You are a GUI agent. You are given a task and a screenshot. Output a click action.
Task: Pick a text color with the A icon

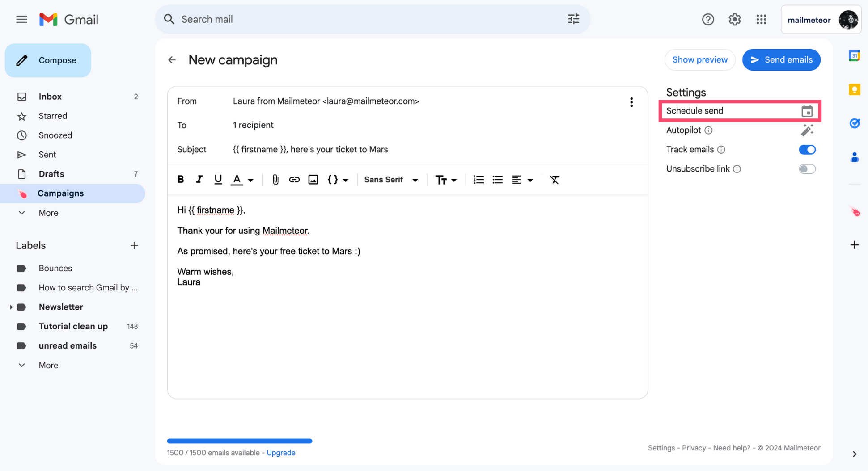[x=237, y=180]
